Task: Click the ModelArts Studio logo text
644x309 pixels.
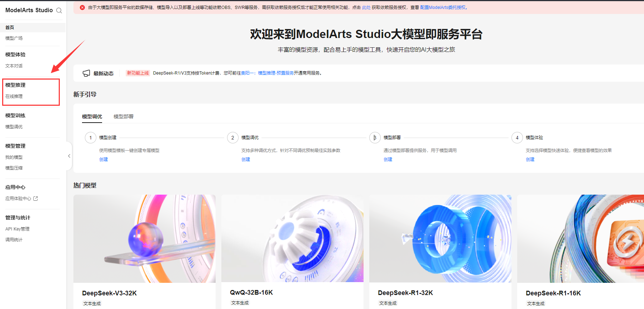Action: pos(29,10)
